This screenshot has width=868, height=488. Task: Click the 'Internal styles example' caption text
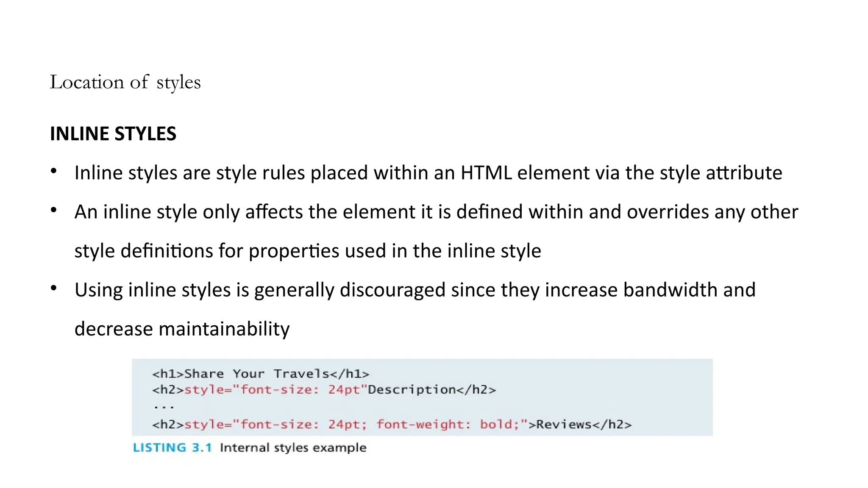click(x=293, y=448)
